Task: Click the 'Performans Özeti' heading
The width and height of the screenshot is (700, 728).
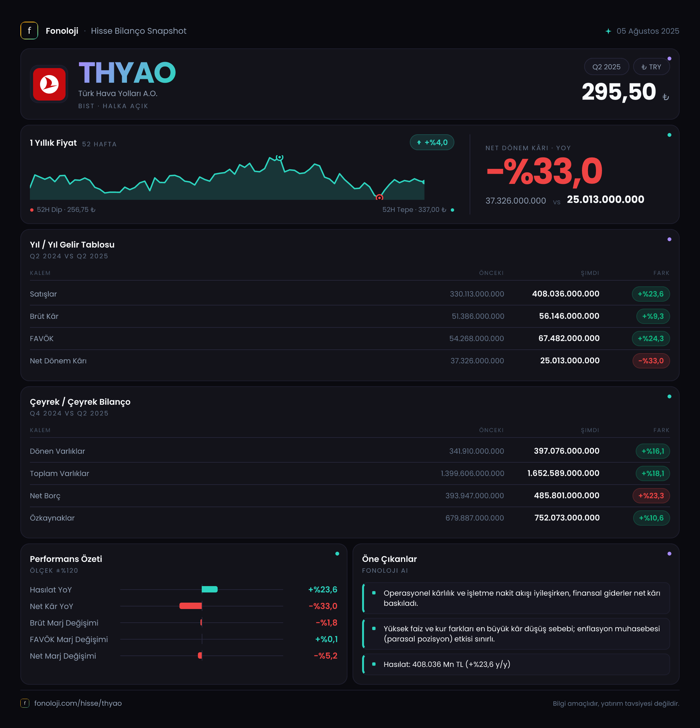Action: [x=66, y=559]
